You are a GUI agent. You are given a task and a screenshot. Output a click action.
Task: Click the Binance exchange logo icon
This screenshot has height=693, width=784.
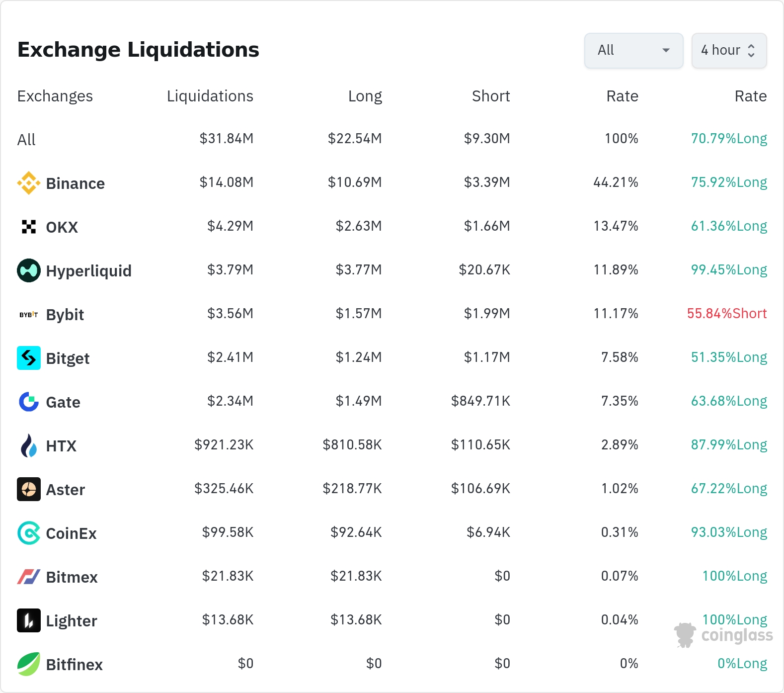(x=29, y=183)
